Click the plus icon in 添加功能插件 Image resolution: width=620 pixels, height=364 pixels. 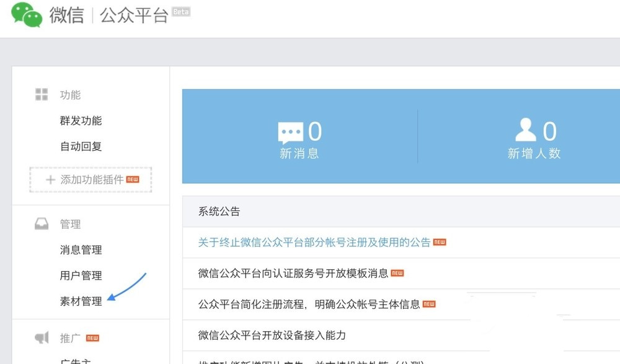click(x=50, y=180)
